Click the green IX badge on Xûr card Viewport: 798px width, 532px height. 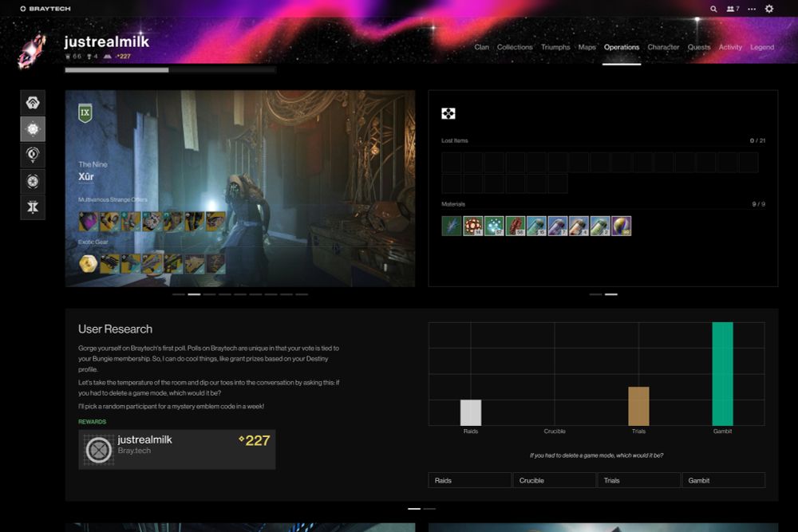85,113
